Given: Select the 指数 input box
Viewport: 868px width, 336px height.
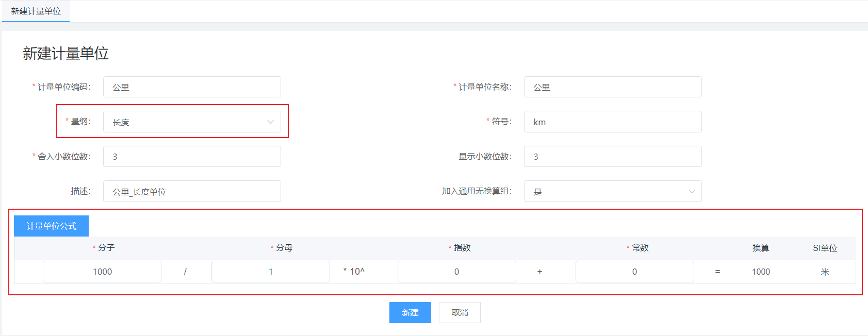Looking at the screenshot, I should pos(456,272).
